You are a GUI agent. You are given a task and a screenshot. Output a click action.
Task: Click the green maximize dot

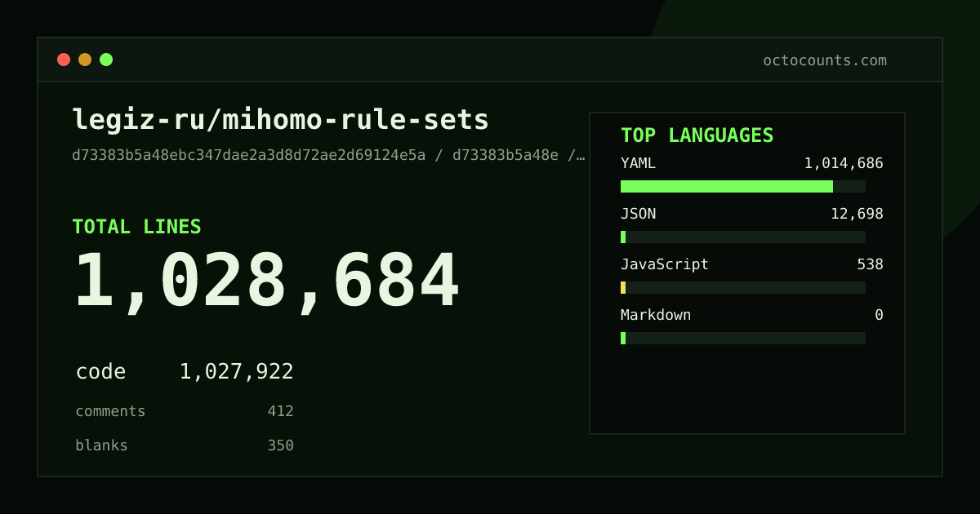click(106, 60)
